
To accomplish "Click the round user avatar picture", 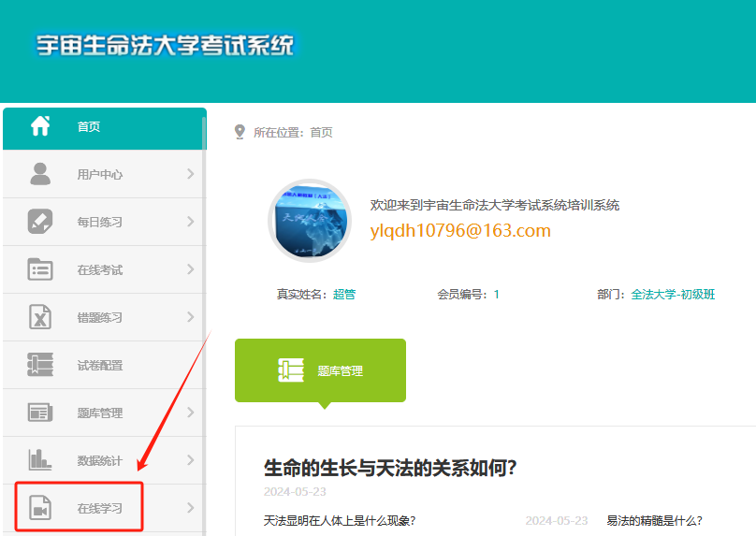I will (x=310, y=221).
